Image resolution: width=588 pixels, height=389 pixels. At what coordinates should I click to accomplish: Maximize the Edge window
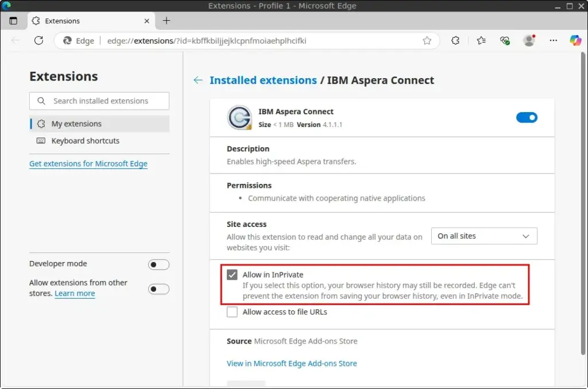click(570, 6)
